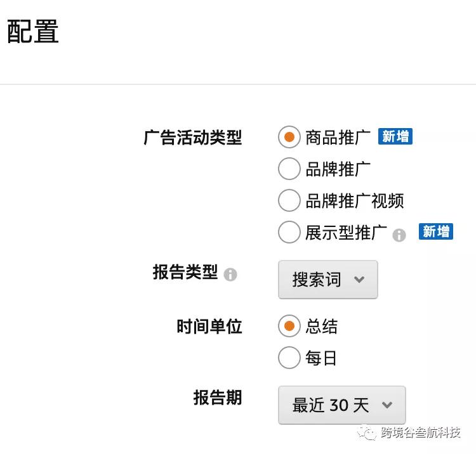Click the divider line under the 配置 header

[x=238, y=84]
